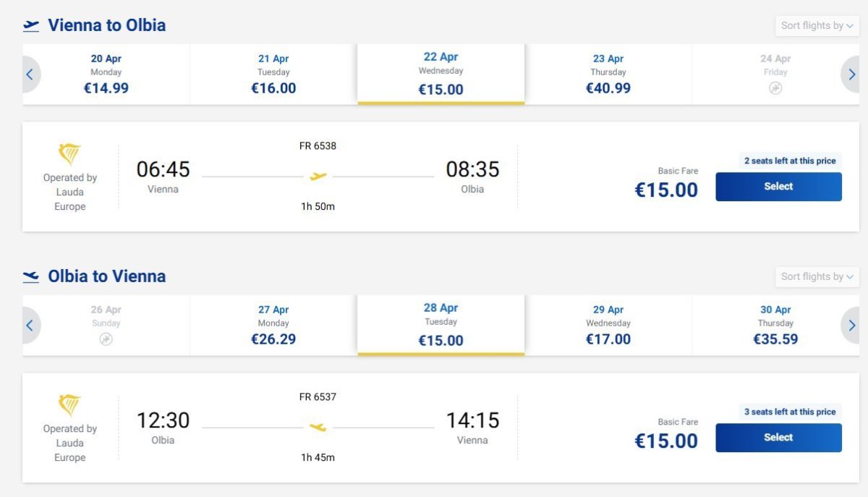Click the Ryanair harp logo on flight FR 6537
Image resolution: width=868 pixels, height=497 pixels.
click(x=69, y=405)
